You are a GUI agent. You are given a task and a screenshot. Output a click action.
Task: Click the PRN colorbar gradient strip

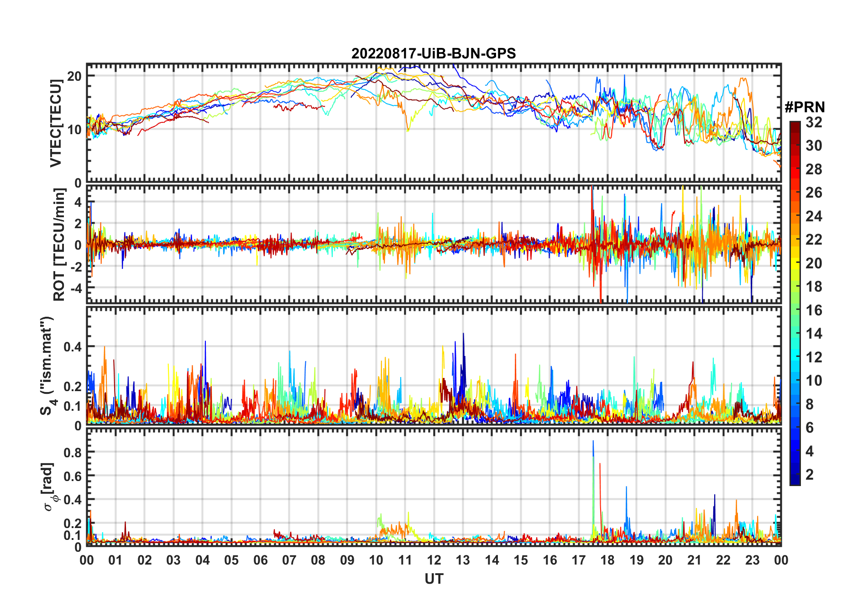795,303
